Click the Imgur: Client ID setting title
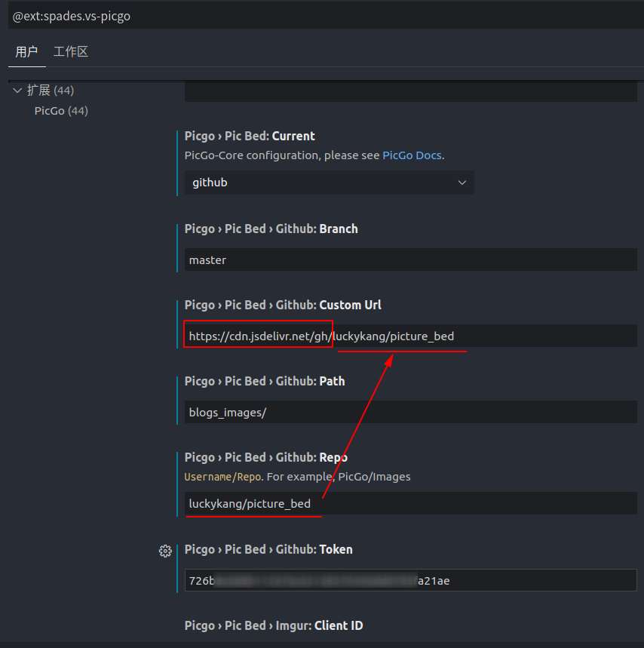The image size is (644, 648). 274,625
